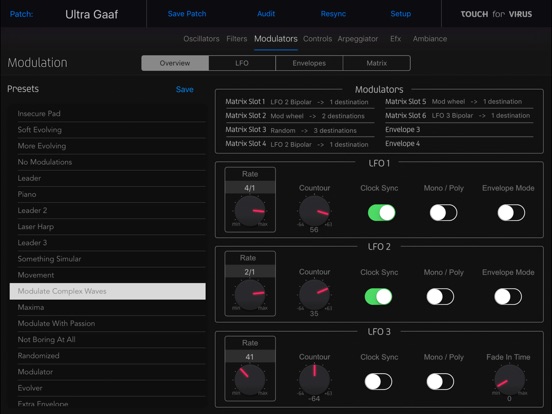Image resolution: width=552 pixels, height=414 pixels.
Task: Click the LFO 2 Countour knob
Action: [314, 295]
